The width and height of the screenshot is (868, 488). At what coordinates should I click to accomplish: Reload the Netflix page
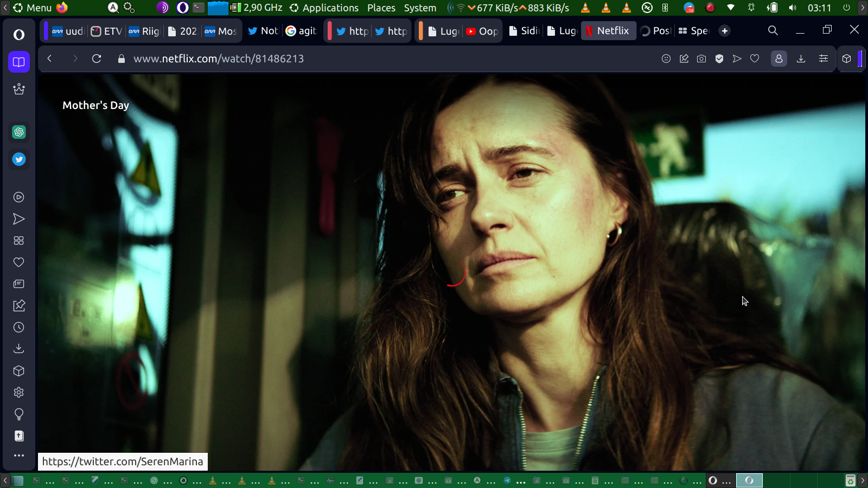click(x=97, y=59)
